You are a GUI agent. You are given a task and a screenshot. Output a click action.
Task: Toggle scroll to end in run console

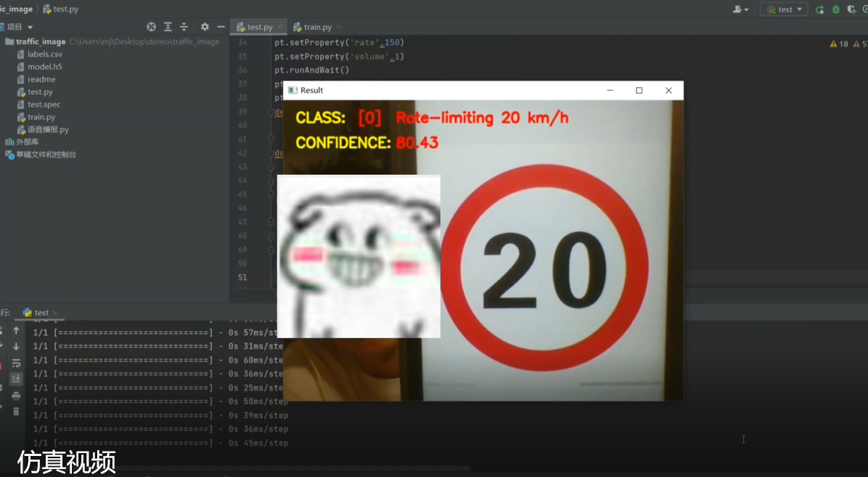(16, 379)
